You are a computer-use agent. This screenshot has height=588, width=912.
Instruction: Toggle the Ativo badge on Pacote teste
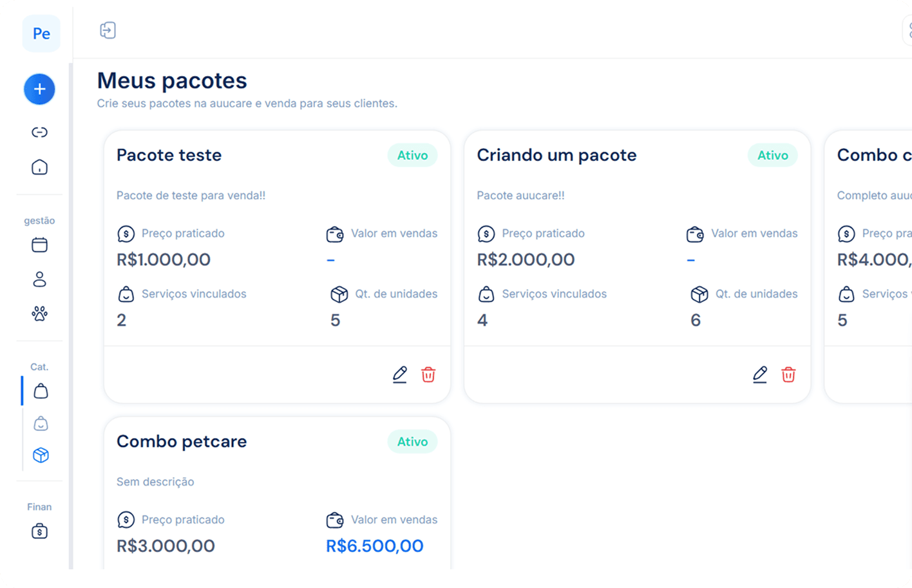(412, 155)
